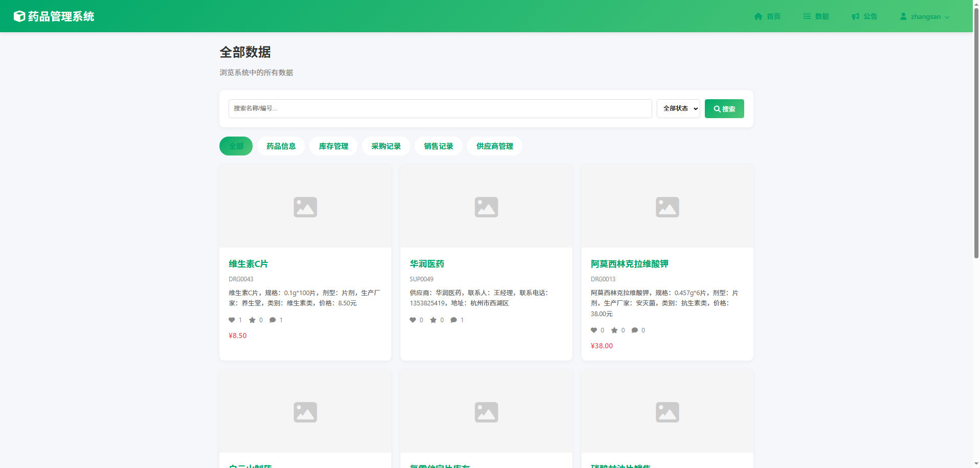
Task: Click the ¥8.50 price
Action: [237, 336]
